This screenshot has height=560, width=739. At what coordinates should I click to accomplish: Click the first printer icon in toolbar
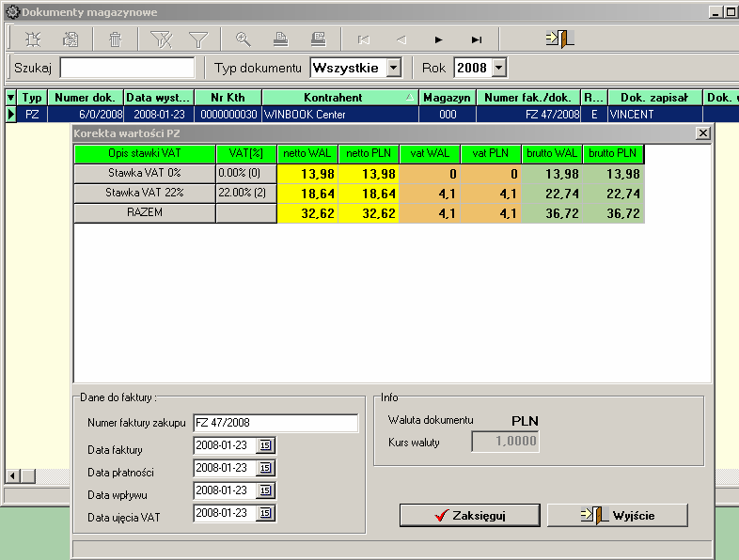click(x=281, y=39)
